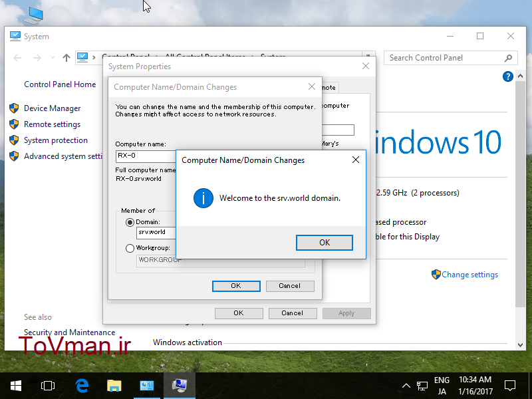The height and width of the screenshot is (399, 532).
Task: Click the System window vertical scrollbar thumb
Action: (520, 194)
